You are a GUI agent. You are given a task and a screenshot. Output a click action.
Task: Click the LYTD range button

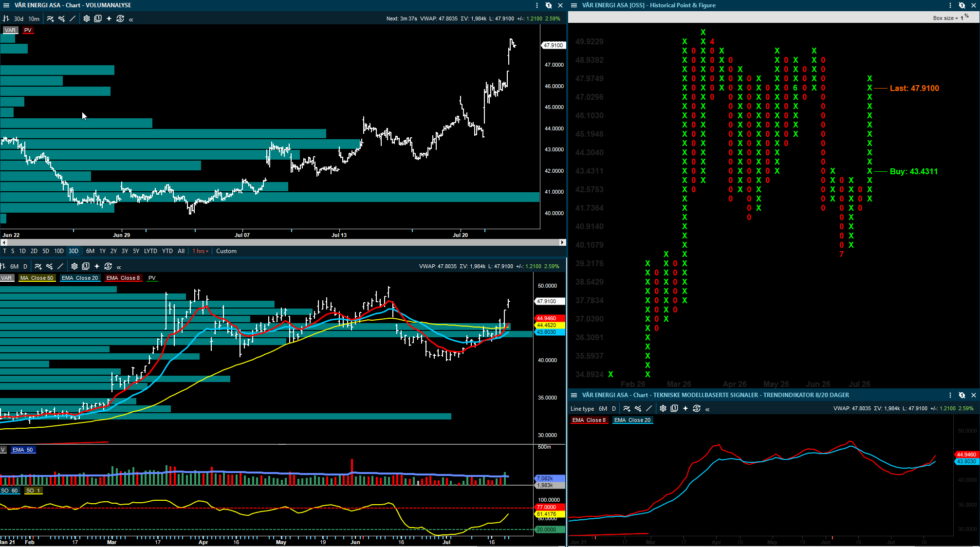(151, 251)
